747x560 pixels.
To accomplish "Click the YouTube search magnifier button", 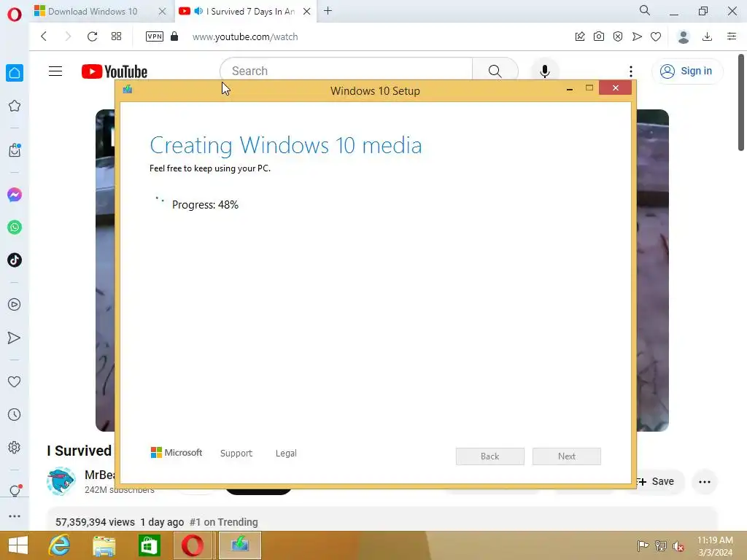I will pos(495,71).
